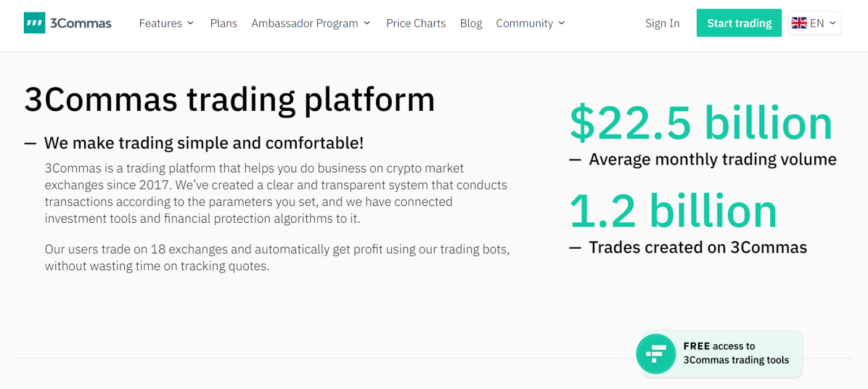This screenshot has height=389, width=868.
Task: Open the Community dropdown menu
Action: pos(530,23)
